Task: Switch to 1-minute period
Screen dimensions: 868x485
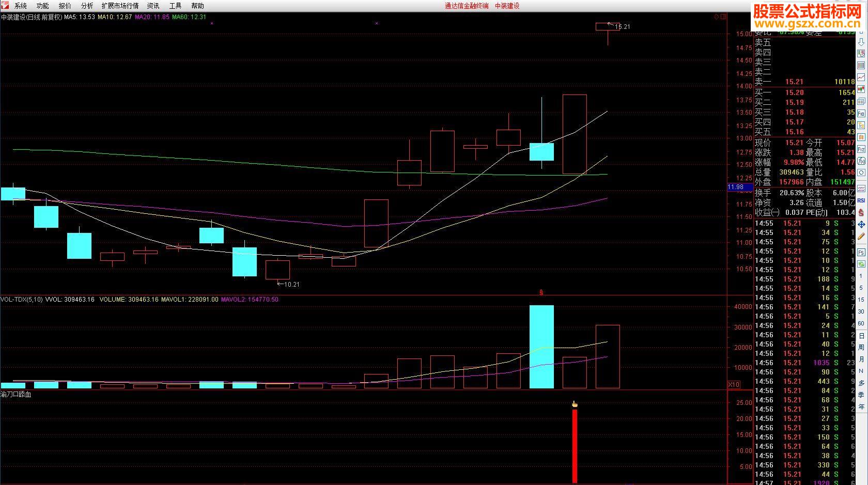Action: [x=861, y=276]
